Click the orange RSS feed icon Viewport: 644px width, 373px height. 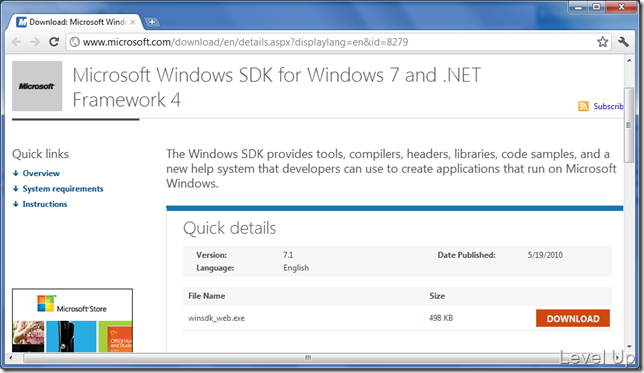tap(583, 106)
